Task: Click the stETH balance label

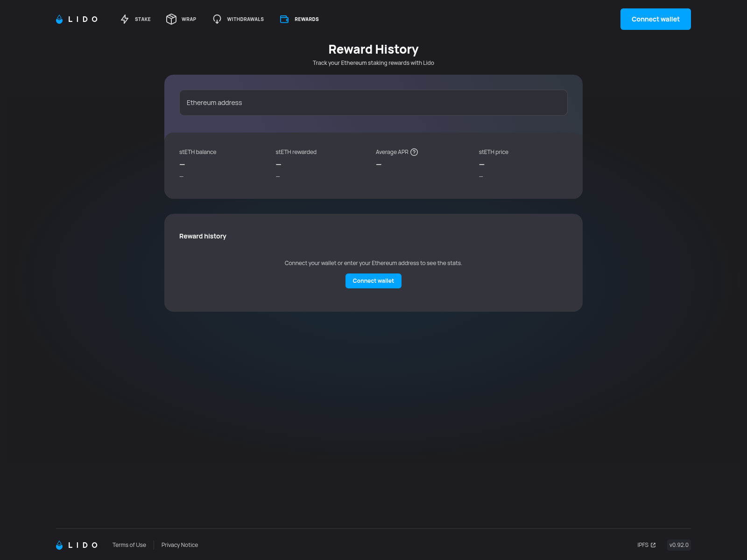Action: (x=198, y=152)
